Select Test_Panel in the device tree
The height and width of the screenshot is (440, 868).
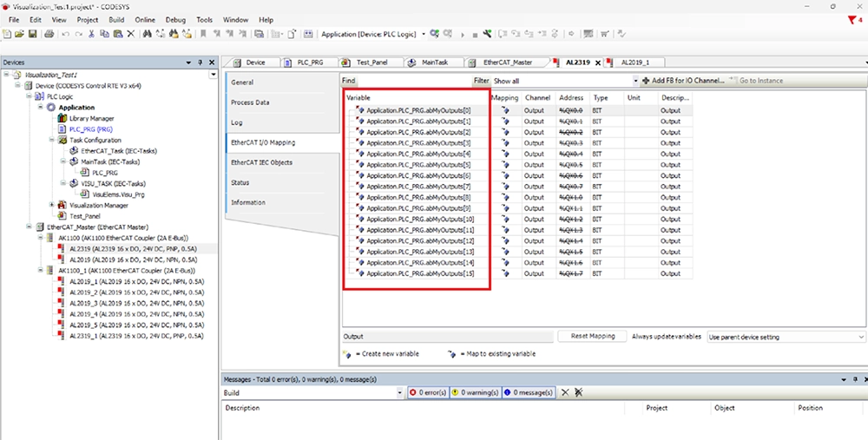[x=85, y=216]
